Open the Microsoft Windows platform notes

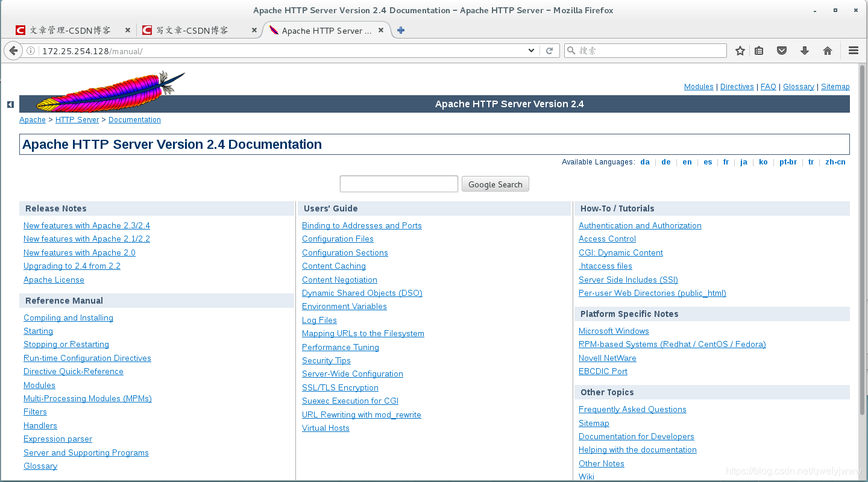tap(614, 331)
